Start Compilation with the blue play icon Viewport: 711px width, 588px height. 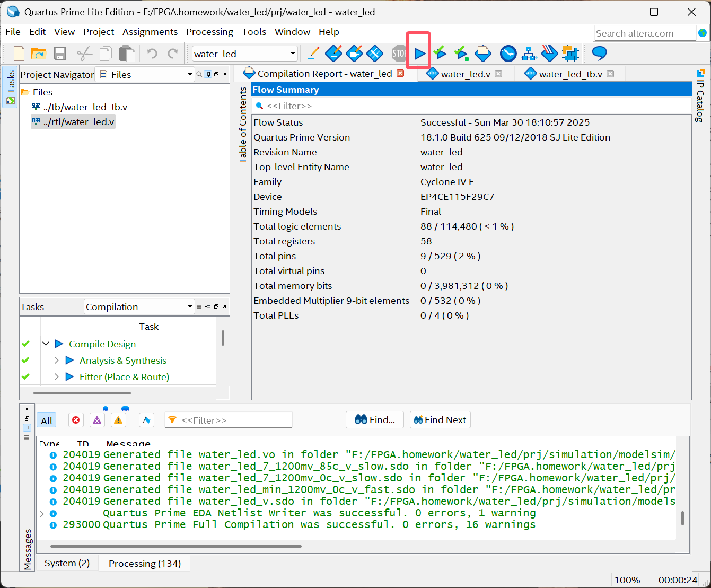coord(419,53)
